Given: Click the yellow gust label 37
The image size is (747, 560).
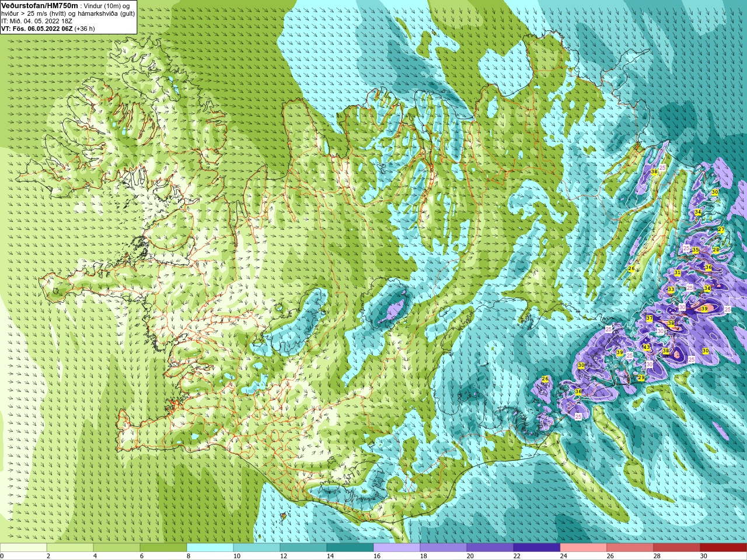Looking at the screenshot, I should click(x=650, y=318).
